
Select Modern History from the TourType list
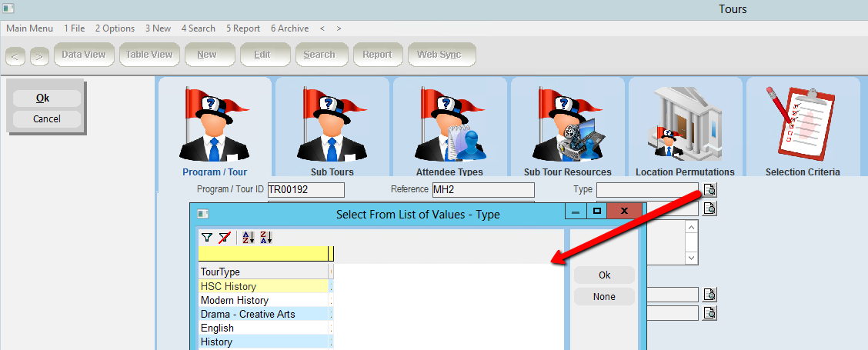pos(235,301)
